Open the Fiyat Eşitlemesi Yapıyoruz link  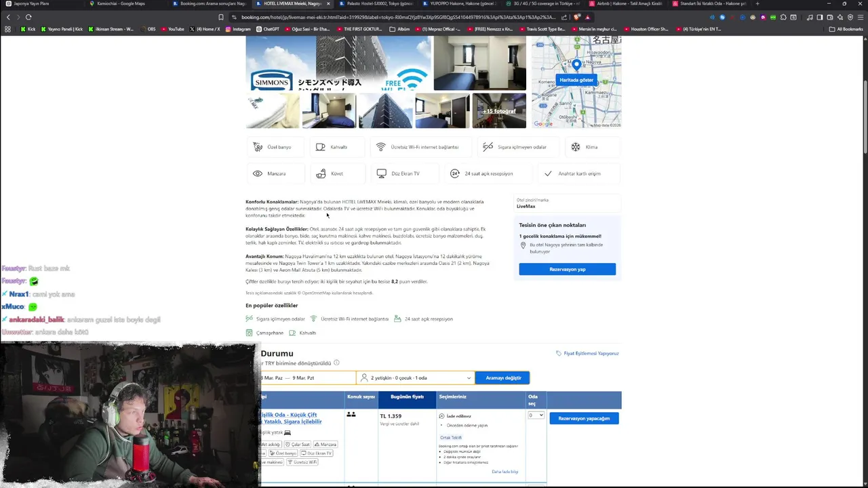click(591, 353)
